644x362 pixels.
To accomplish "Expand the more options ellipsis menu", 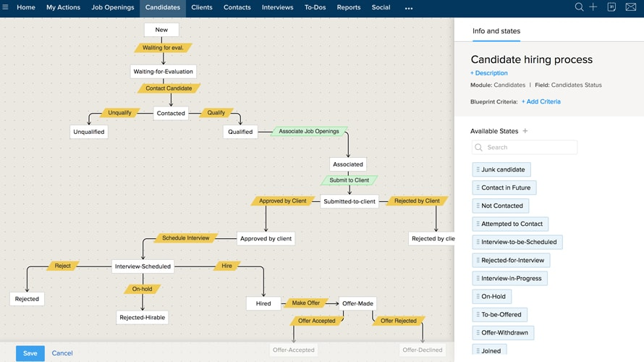I will pyautogui.click(x=408, y=8).
